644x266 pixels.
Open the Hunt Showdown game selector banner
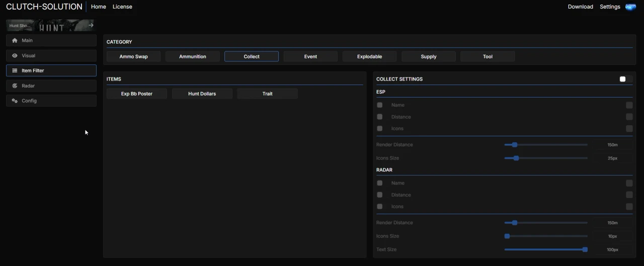(51, 25)
